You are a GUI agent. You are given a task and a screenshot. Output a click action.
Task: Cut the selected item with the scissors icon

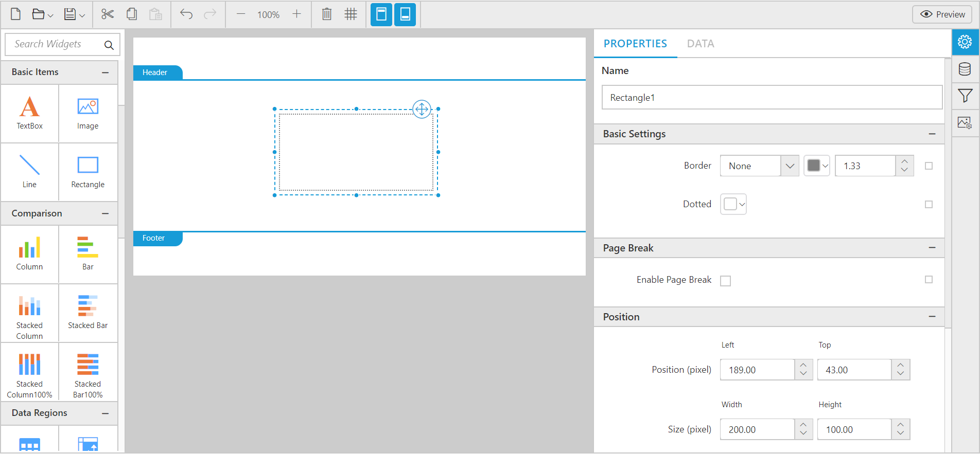tap(108, 14)
